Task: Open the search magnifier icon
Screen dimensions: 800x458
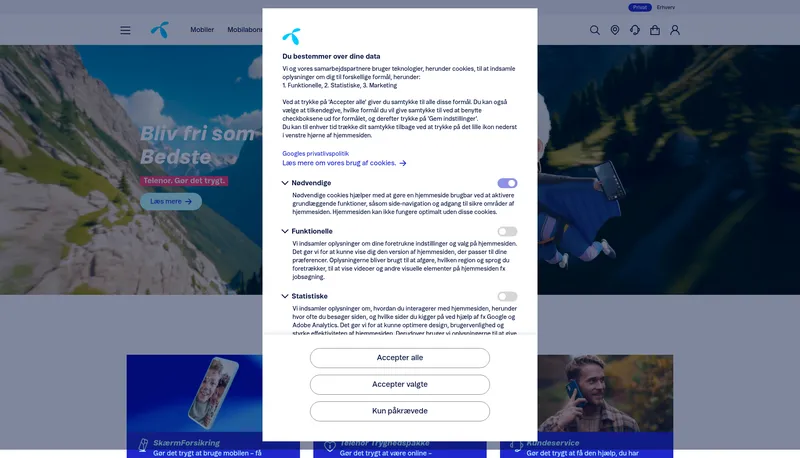Action: tap(594, 30)
